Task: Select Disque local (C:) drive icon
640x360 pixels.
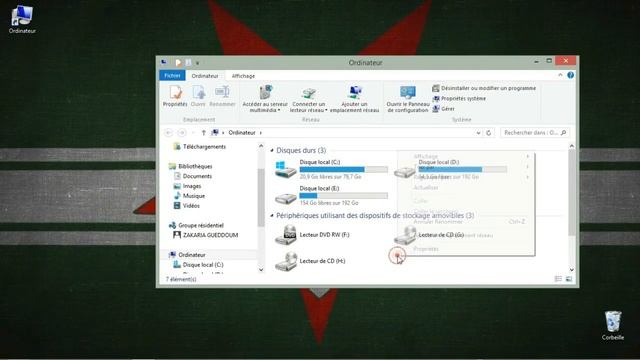Action: point(285,169)
